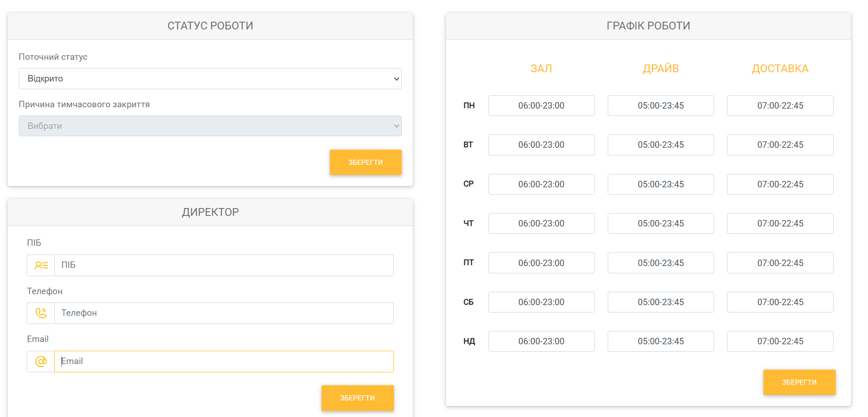Click Thursday ЗАЛ schedule input
This screenshot has height=417, width=868.
coord(541,224)
